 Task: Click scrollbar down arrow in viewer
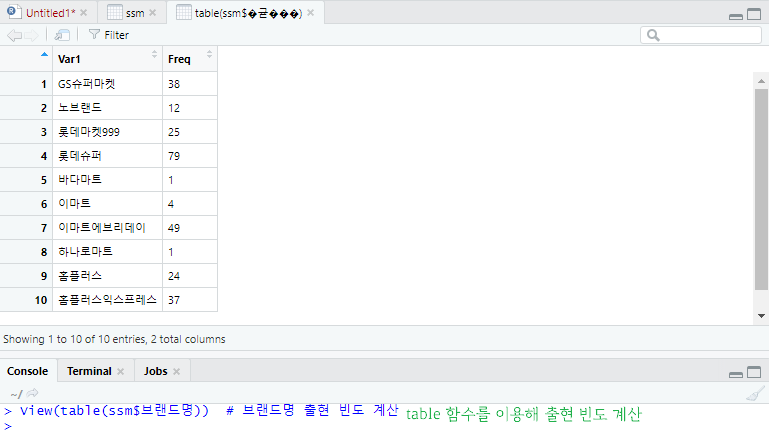[x=761, y=316]
